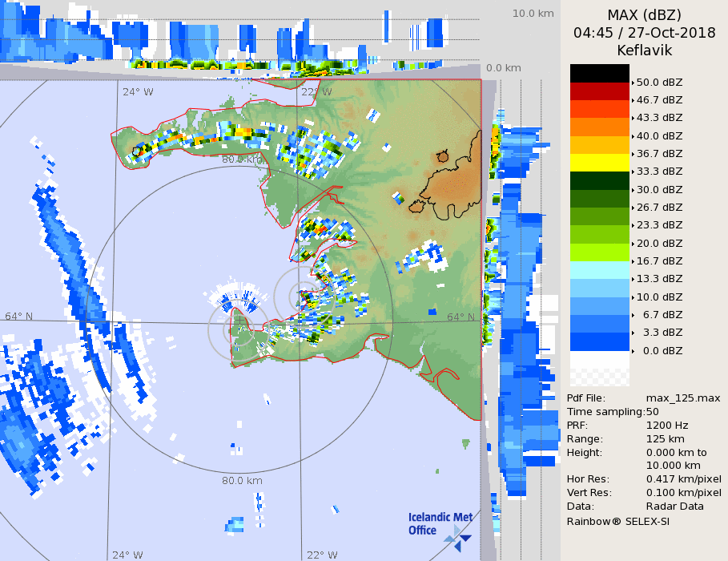The image size is (728, 561).
Task: Click the light cyan 13.3 dBZ swatch
Action: tap(599, 270)
